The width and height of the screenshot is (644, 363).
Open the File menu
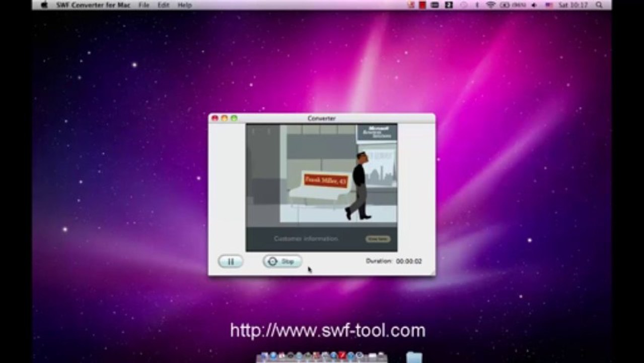click(144, 5)
